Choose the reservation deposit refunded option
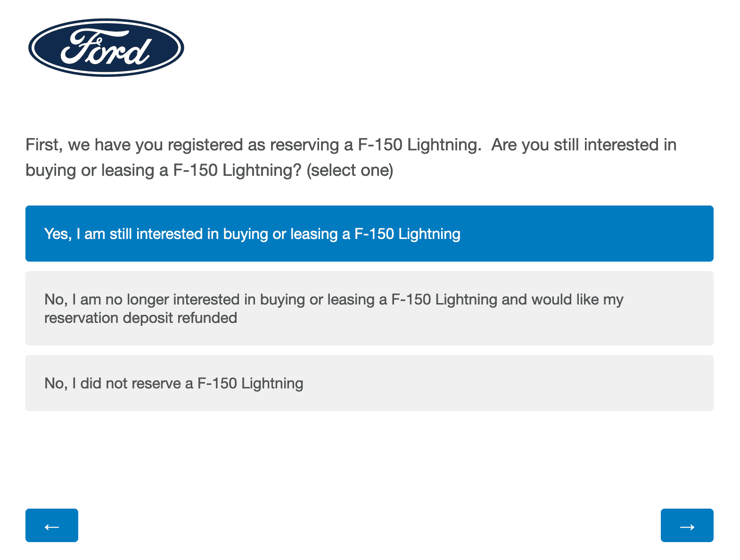740x560 pixels. coord(369,308)
